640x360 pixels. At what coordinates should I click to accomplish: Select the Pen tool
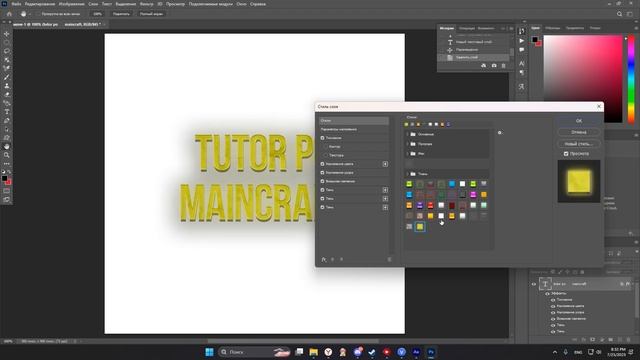(7, 120)
